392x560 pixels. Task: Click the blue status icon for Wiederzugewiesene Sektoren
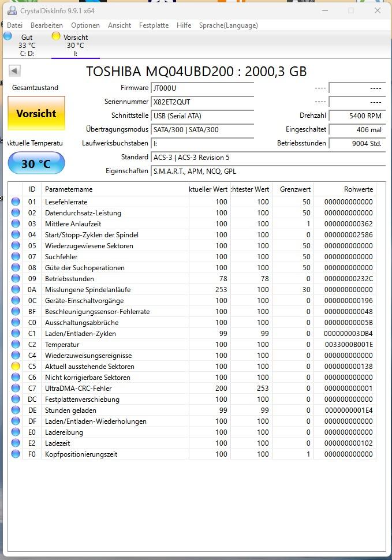coord(16,245)
